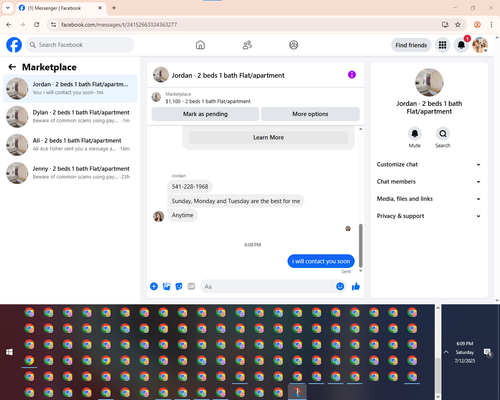
Task: Go back with the Marketplace back arrow
Action: [x=12, y=67]
